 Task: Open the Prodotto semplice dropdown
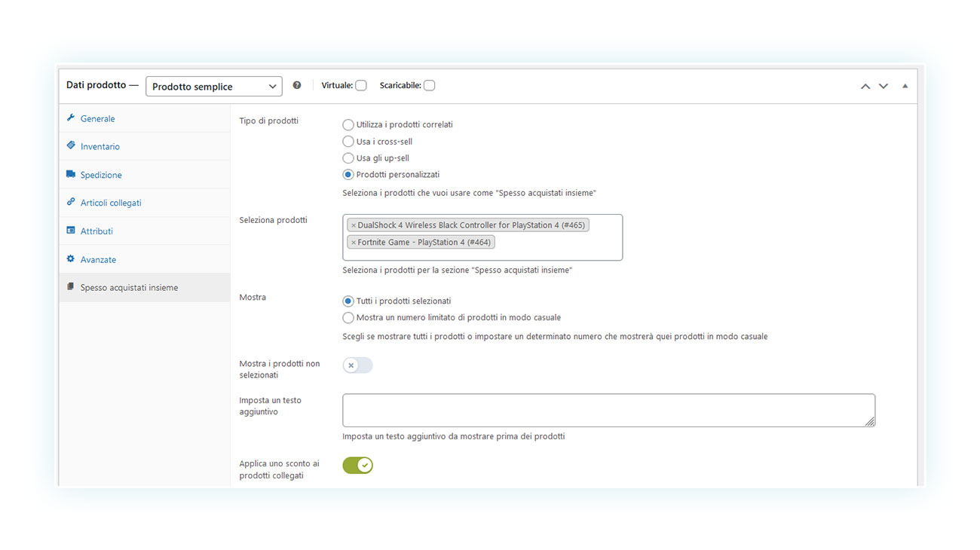(214, 86)
